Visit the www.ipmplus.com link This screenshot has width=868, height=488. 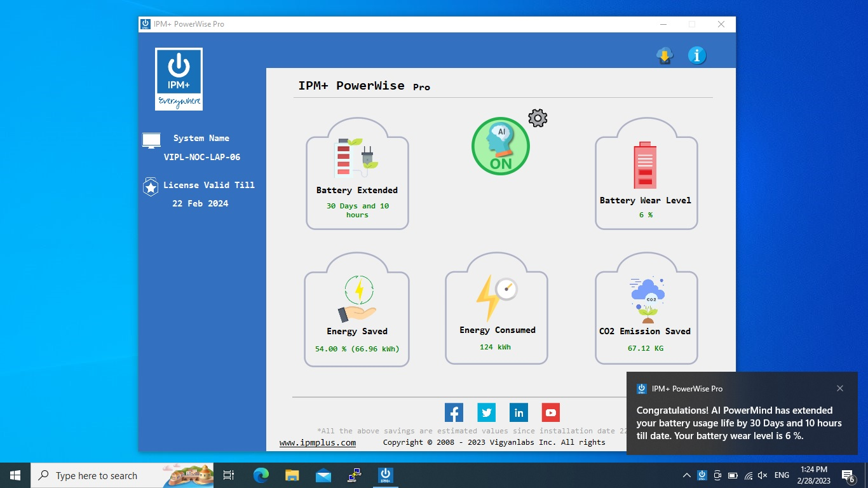click(318, 442)
